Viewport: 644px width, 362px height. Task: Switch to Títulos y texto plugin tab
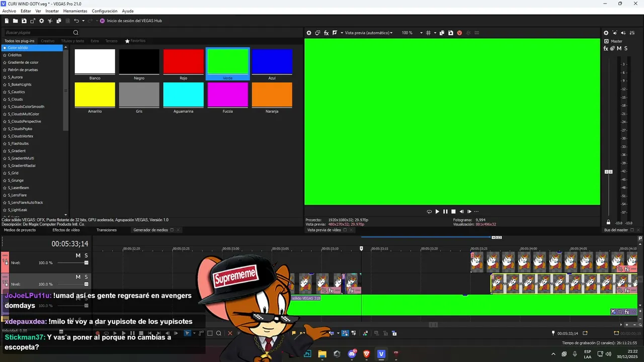click(x=72, y=41)
